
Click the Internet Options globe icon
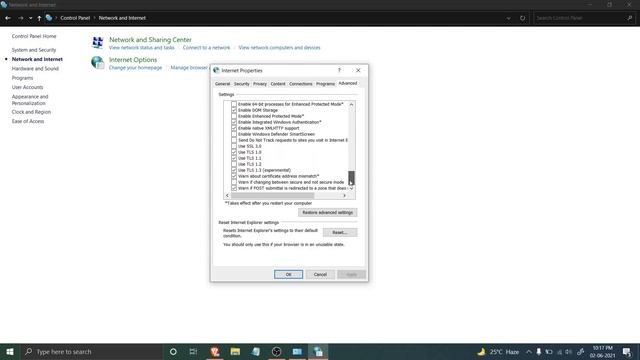pyautogui.click(x=98, y=62)
